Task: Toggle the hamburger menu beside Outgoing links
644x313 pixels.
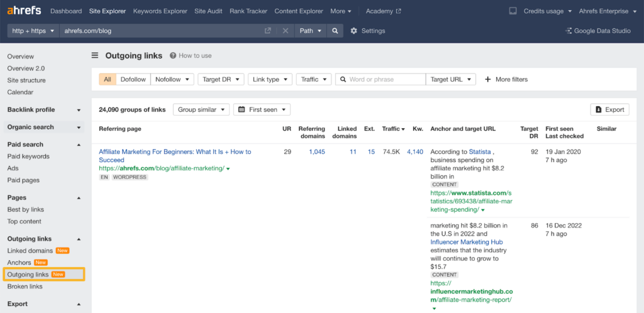Action: (x=95, y=55)
